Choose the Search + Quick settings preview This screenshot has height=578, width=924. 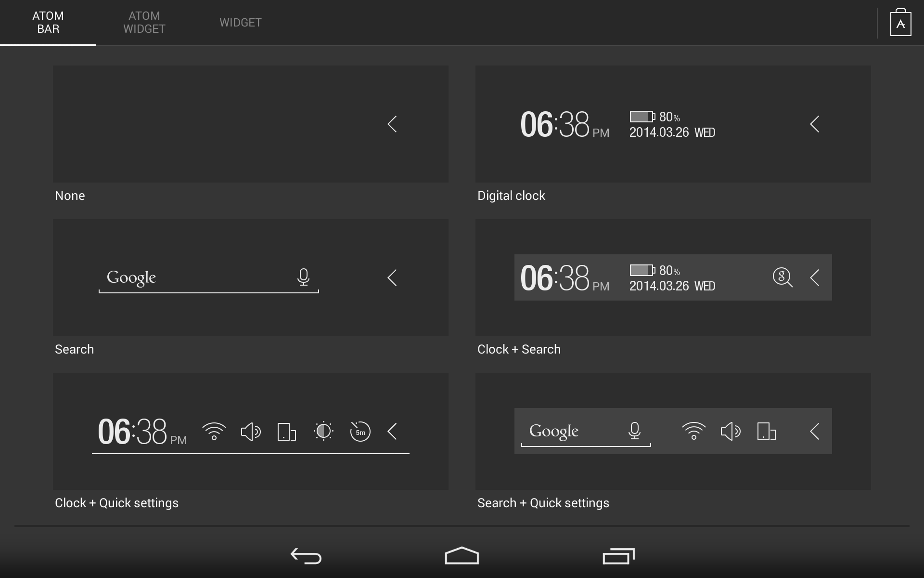[673, 431]
